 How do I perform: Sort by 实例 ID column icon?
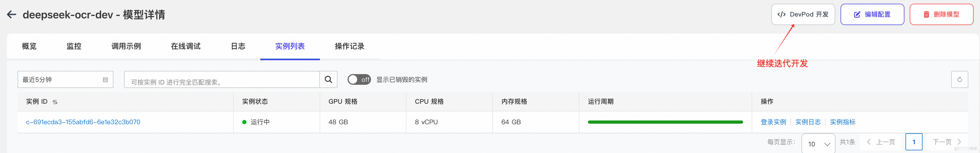pyautogui.click(x=55, y=102)
